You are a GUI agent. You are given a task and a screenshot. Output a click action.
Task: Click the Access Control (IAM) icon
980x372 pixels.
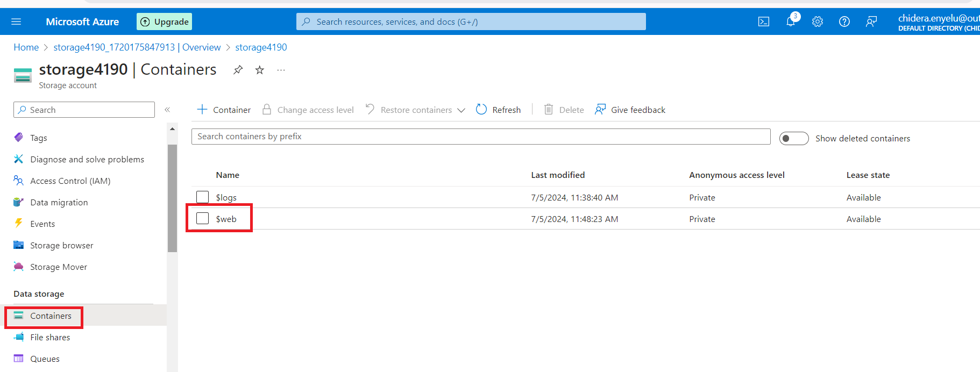18,181
